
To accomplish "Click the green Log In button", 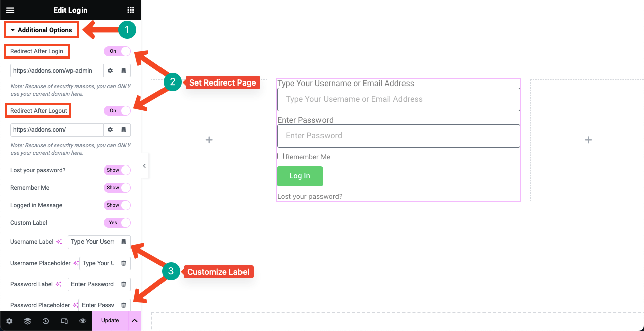I will 299,176.
